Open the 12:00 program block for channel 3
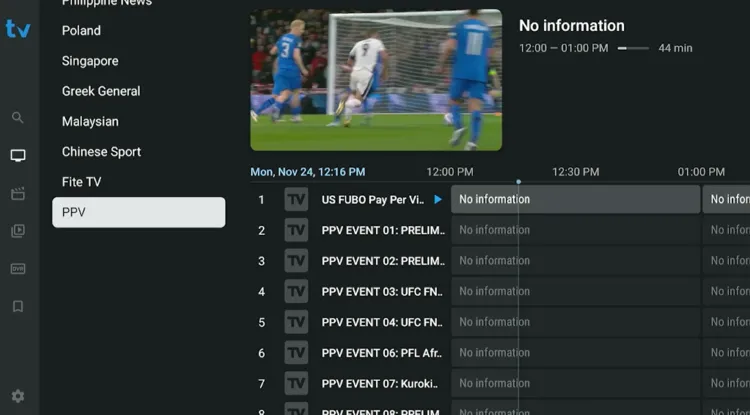Viewport: 750px width, 415px height. (575, 261)
